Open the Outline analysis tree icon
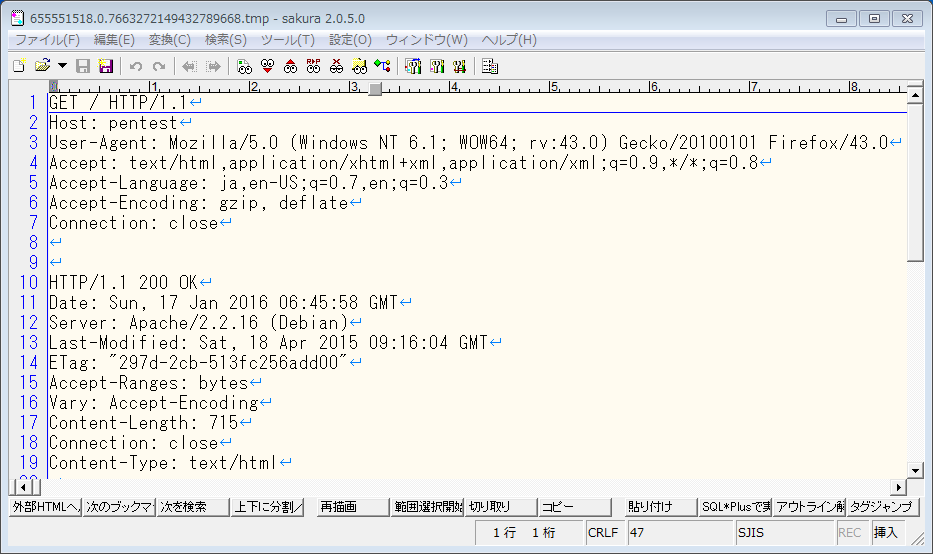Screen dimensions: 933x554 pos(382,66)
